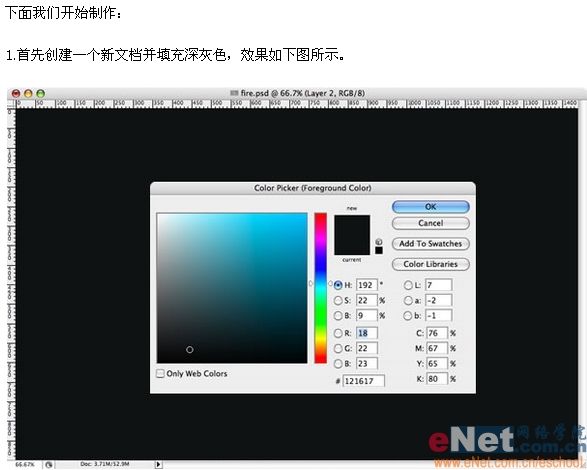This screenshot has height=470, width=587.
Task: Click the Lab a field showing -2
Action: point(439,300)
